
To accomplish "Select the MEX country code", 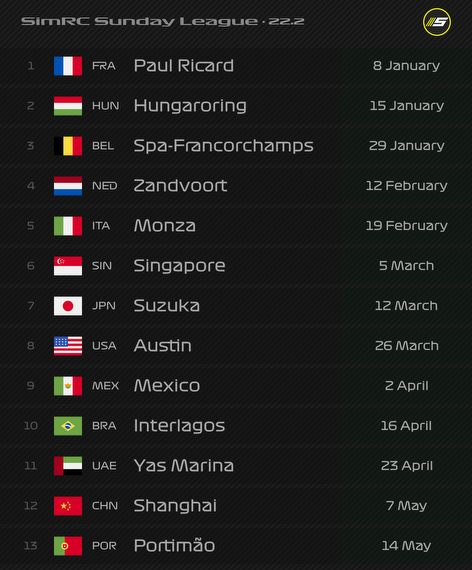I will coord(105,386).
